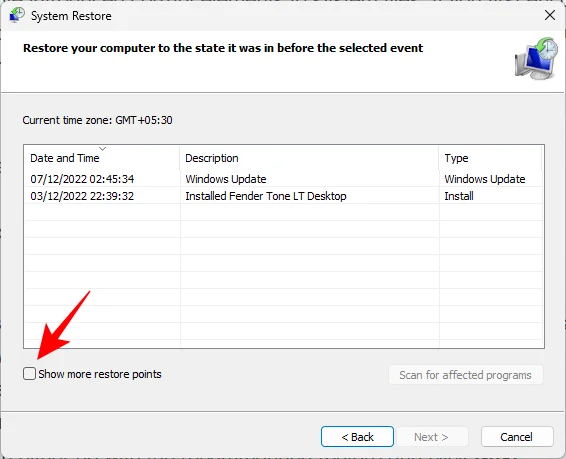Click the Windows Update description cell
Viewport: 566px width, 459px height.
226,179
